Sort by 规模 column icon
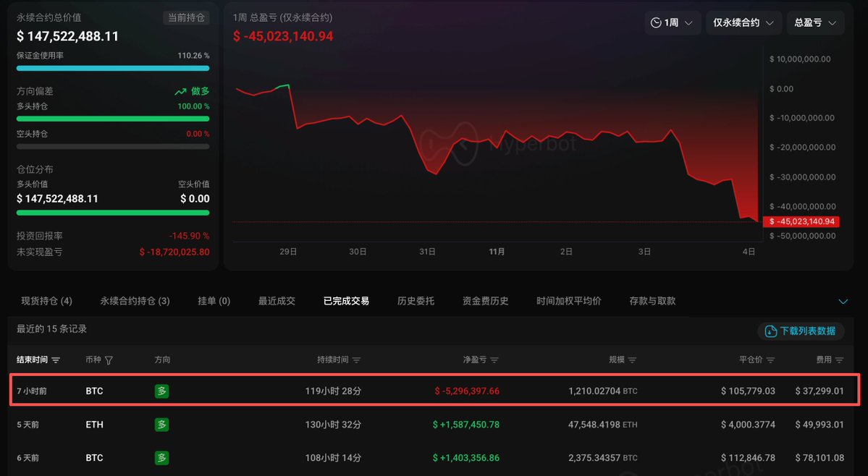The width and height of the screenshot is (868, 476). pyautogui.click(x=632, y=360)
